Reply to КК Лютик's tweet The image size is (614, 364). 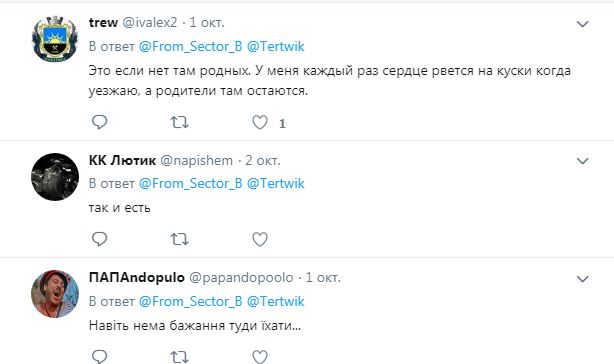[99, 239]
